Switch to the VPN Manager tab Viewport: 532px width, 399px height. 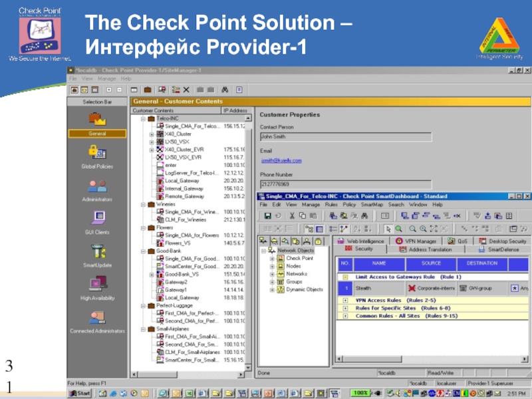coord(416,241)
